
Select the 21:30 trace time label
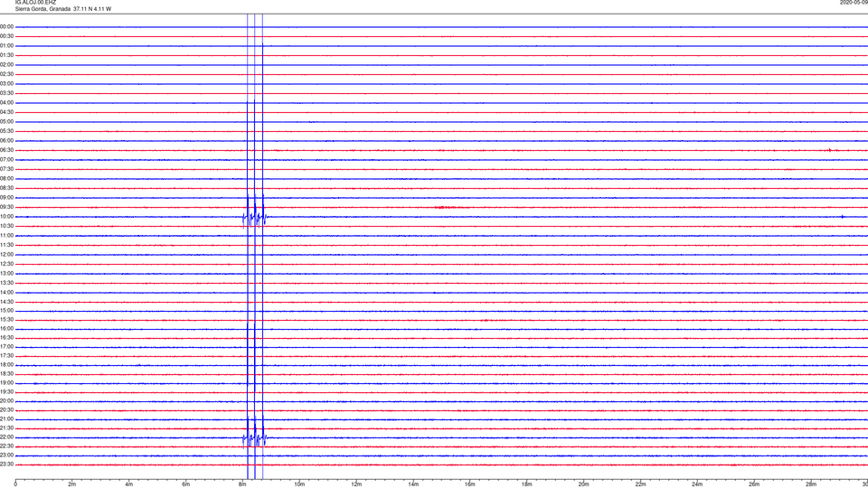click(6, 427)
